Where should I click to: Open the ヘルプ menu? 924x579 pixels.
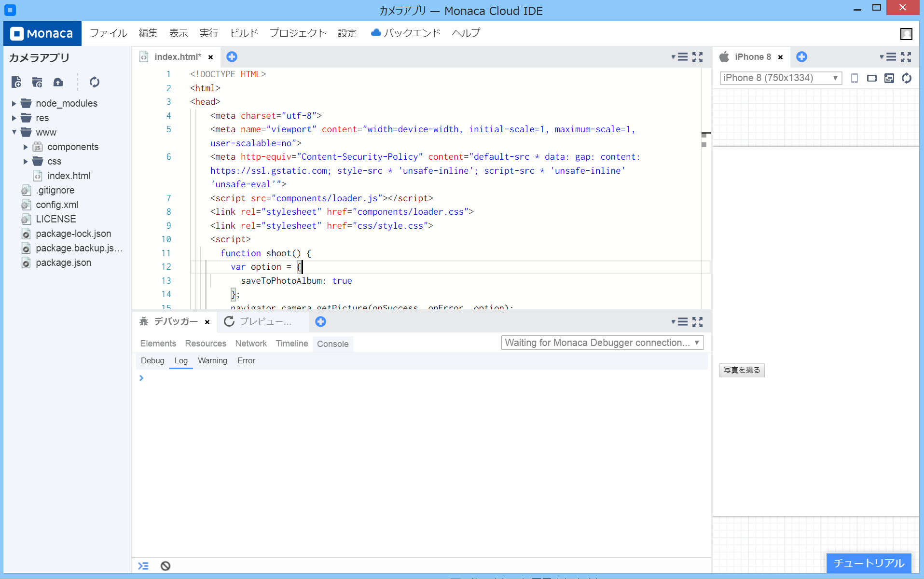466,33
